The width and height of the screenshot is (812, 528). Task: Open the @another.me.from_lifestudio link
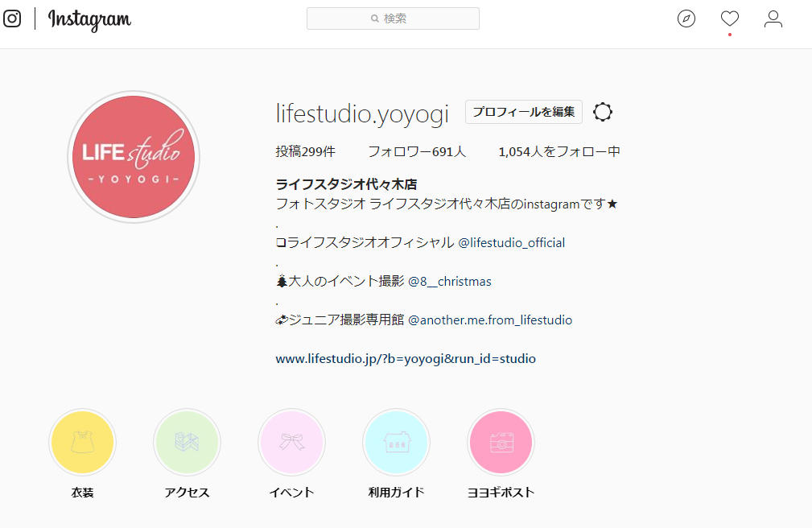pos(490,320)
